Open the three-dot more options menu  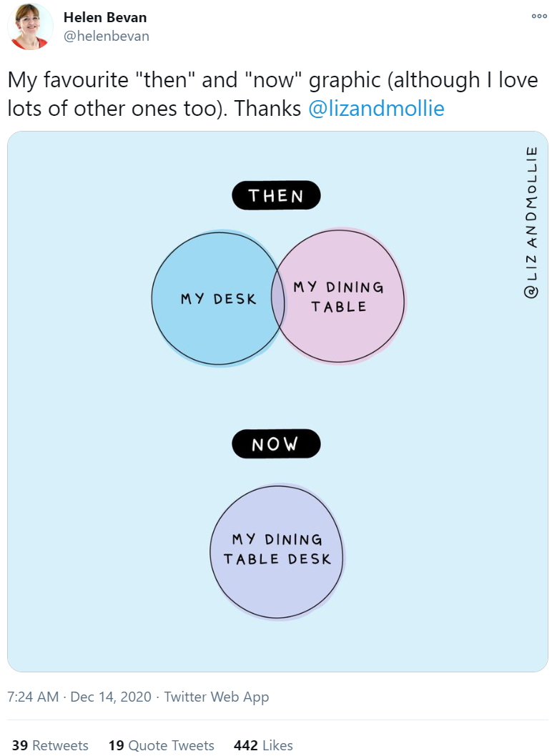(x=539, y=16)
